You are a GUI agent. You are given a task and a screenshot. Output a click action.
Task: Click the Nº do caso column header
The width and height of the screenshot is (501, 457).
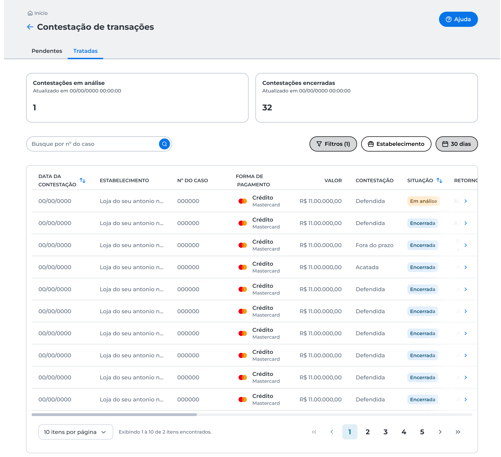coord(192,180)
